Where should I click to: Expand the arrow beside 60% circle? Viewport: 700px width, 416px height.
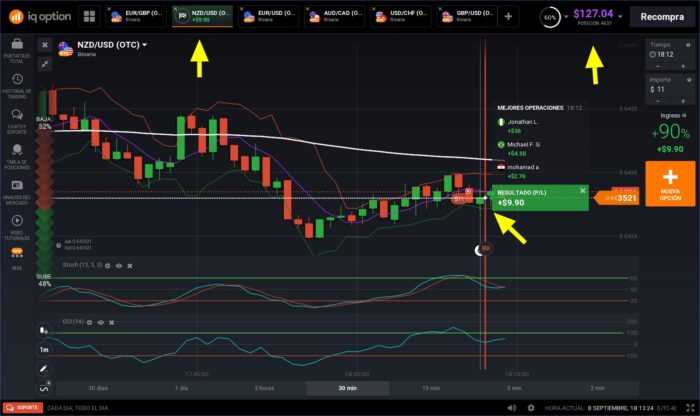tap(566, 17)
